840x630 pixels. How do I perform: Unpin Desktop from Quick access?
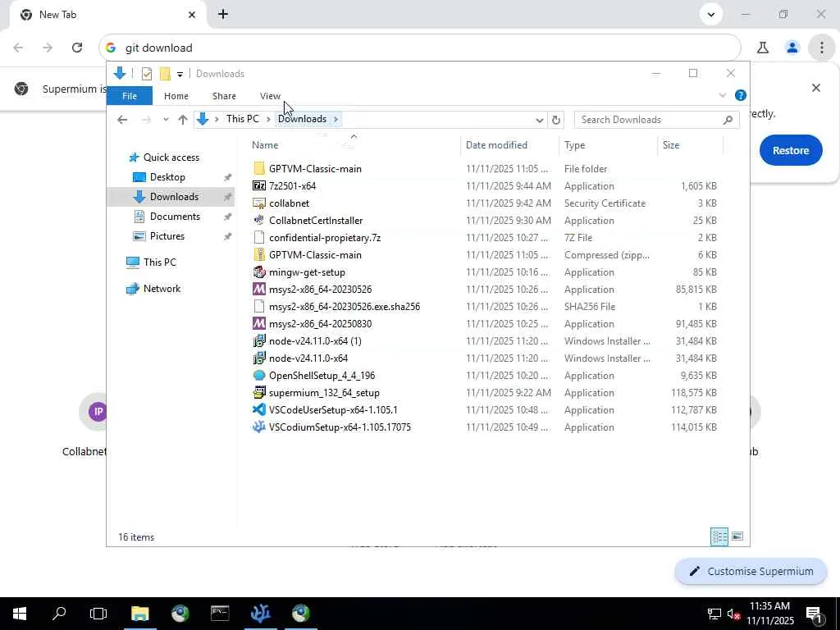click(228, 177)
